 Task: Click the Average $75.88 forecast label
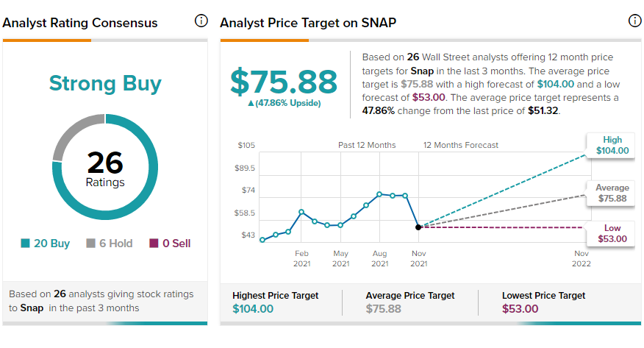(612, 193)
